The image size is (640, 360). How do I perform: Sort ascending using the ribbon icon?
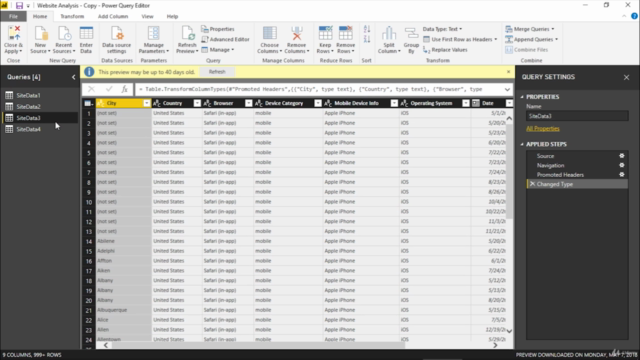pos(367,29)
